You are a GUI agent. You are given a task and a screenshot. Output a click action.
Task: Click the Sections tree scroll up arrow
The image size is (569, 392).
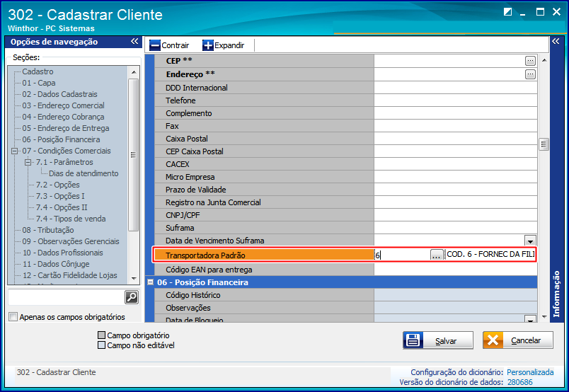click(x=134, y=72)
